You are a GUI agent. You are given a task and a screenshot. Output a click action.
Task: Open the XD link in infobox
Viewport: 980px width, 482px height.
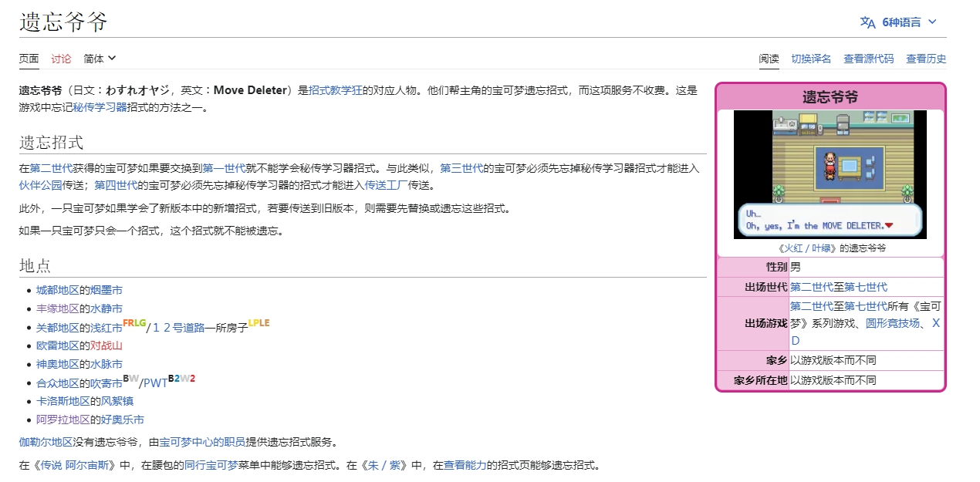[x=865, y=332]
